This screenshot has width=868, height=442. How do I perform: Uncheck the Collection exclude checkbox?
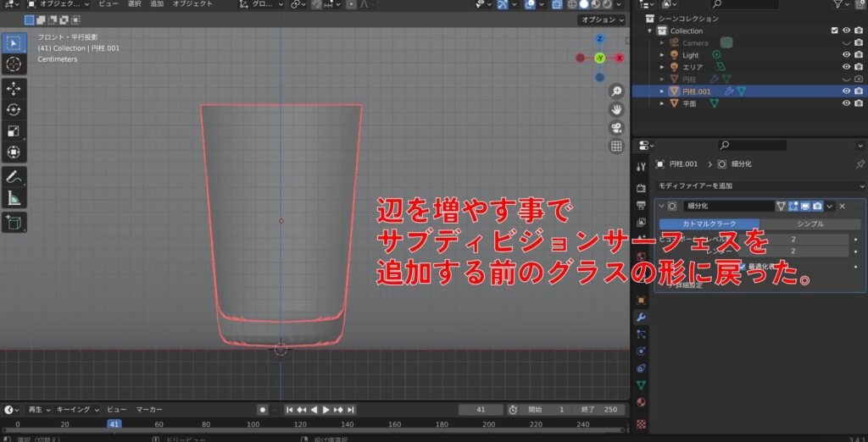835,30
